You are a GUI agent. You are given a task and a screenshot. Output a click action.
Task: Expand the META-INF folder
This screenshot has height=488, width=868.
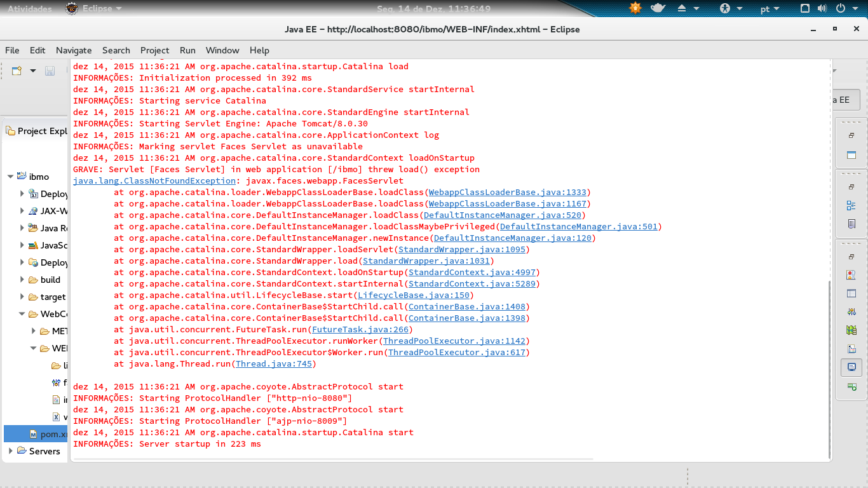pyautogui.click(x=34, y=331)
